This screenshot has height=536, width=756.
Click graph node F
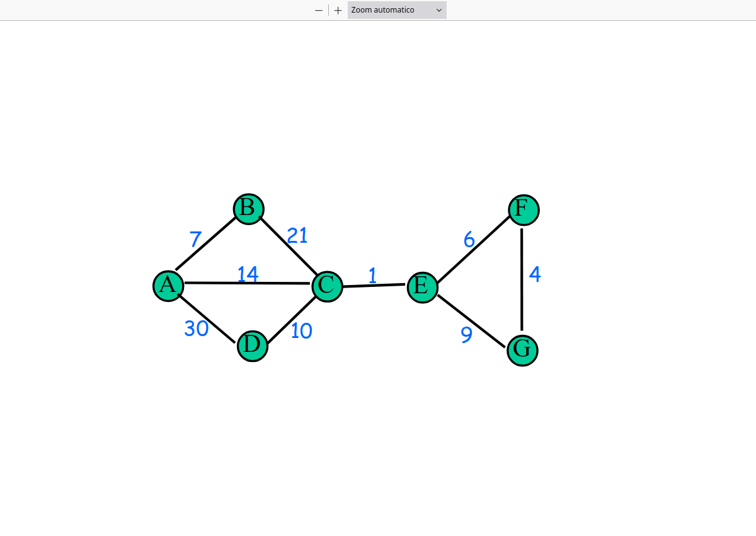pyautogui.click(x=524, y=210)
